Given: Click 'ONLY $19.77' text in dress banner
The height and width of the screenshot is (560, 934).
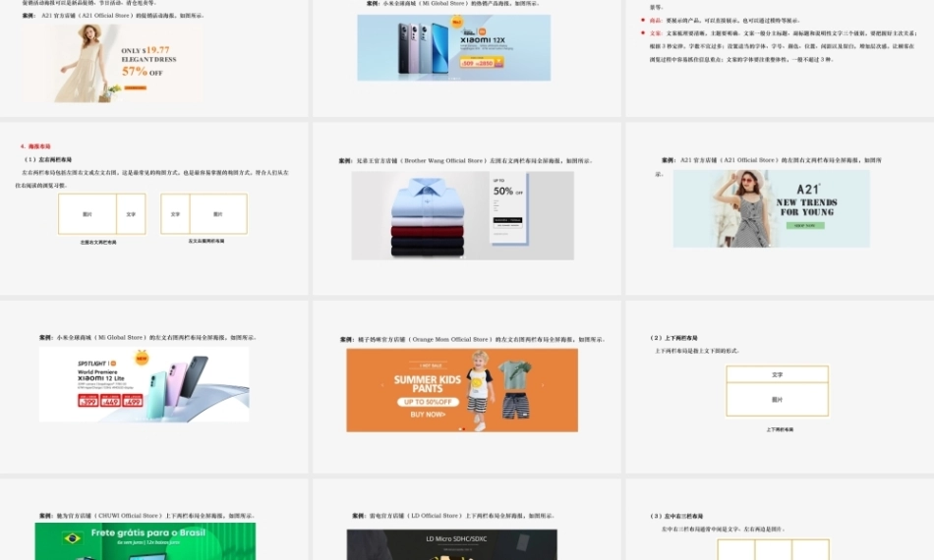Looking at the screenshot, I should tap(146, 50).
